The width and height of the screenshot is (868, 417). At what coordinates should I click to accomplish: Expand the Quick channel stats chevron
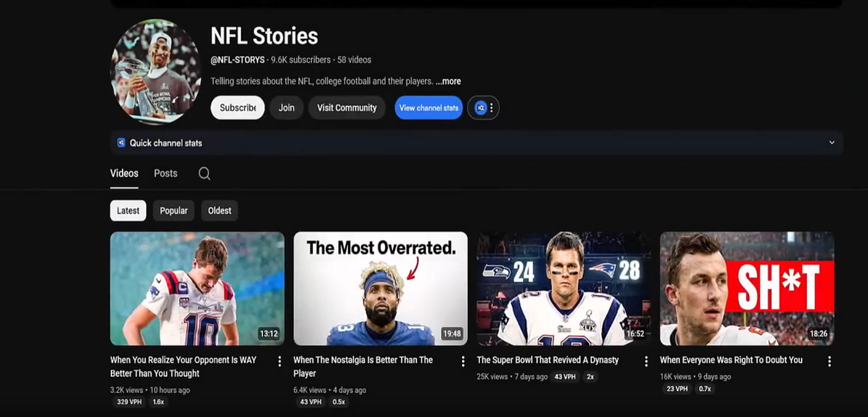point(832,143)
